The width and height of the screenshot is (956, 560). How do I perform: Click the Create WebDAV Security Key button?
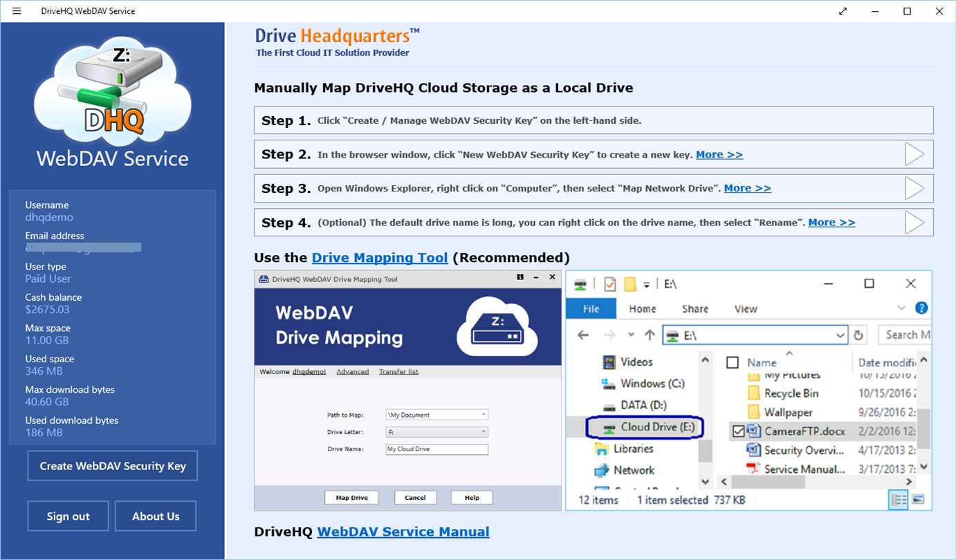click(x=113, y=466)
